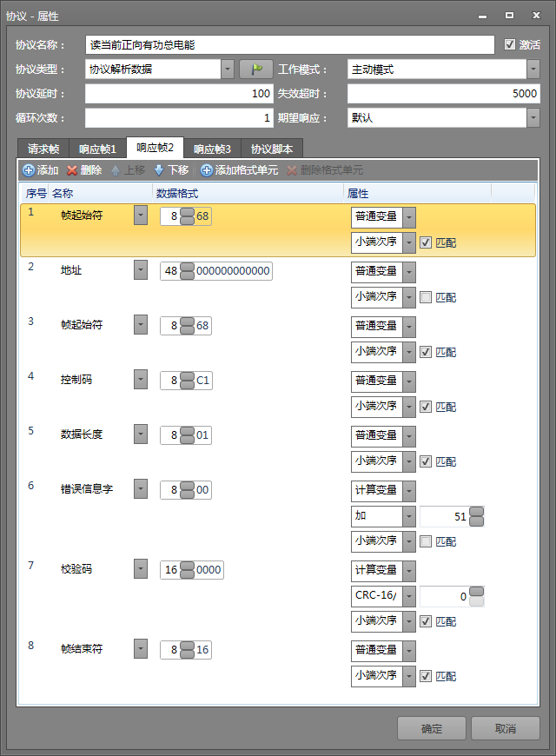
Task: Click the 循环次数 field showing 1
Action: 179,117
